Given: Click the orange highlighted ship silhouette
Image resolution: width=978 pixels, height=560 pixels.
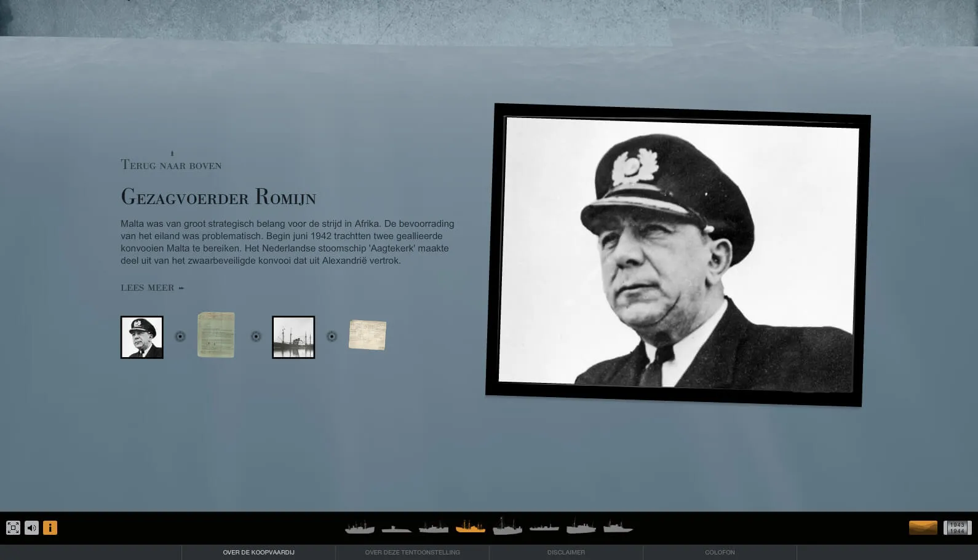Looking at the screenshot, I should click(x=471, y=527).
